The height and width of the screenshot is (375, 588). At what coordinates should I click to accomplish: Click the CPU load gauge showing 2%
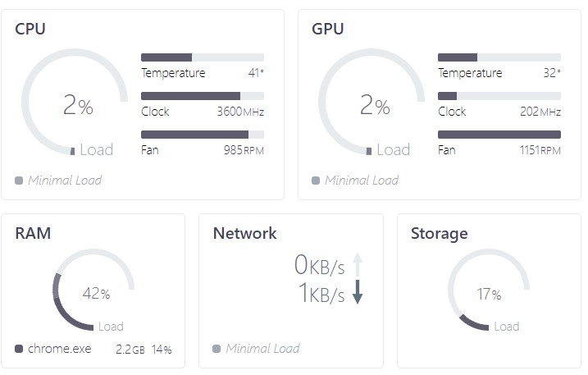pyautogui.click(x=75, y=107)
